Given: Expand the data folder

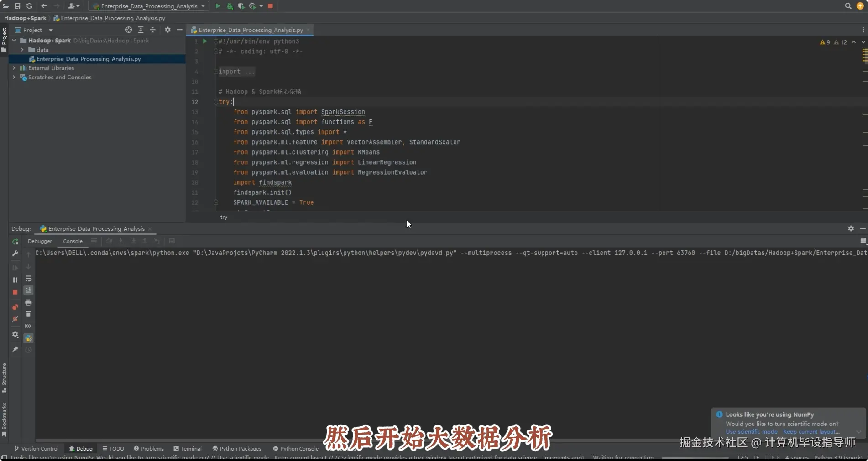Looking at the screenshot, I should (x=22, y=49).
